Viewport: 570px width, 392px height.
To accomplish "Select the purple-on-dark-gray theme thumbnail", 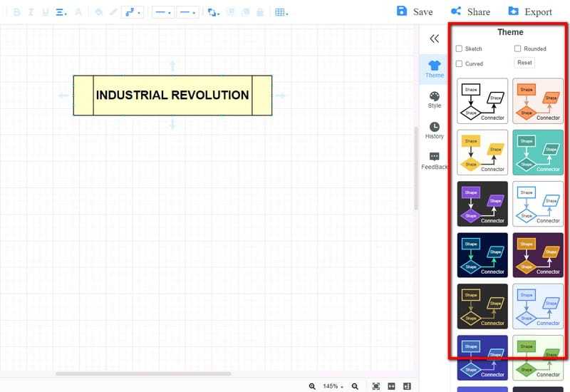I will (482, 204).
